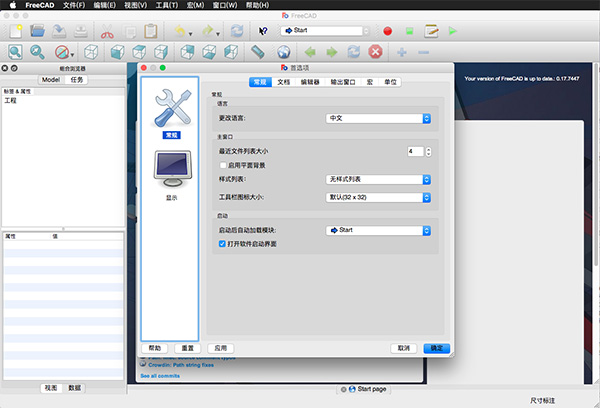
Task: Go back with green left arrow
Action: click(x=310, y=52)
